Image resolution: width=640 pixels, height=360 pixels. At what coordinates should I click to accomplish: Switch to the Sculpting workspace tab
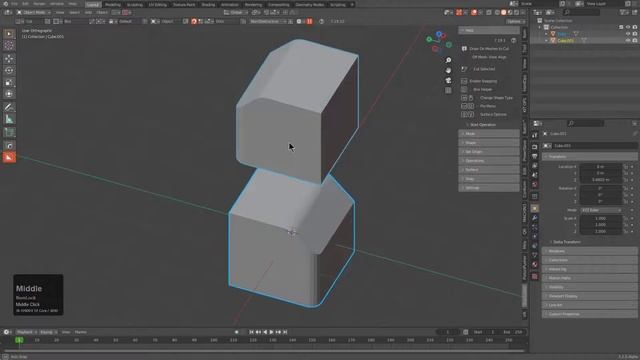[x=135, y=4]
